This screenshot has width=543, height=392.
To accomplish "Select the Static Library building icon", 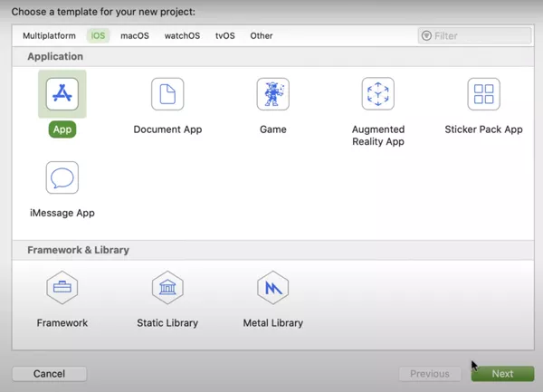I will click(167, 287).
